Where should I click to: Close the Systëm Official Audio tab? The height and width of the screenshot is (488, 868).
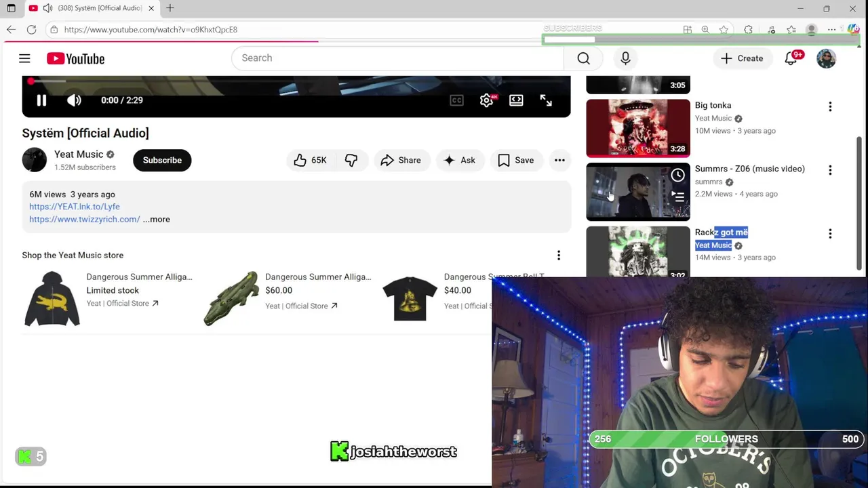pyautogui.click(x=151, y=8)
